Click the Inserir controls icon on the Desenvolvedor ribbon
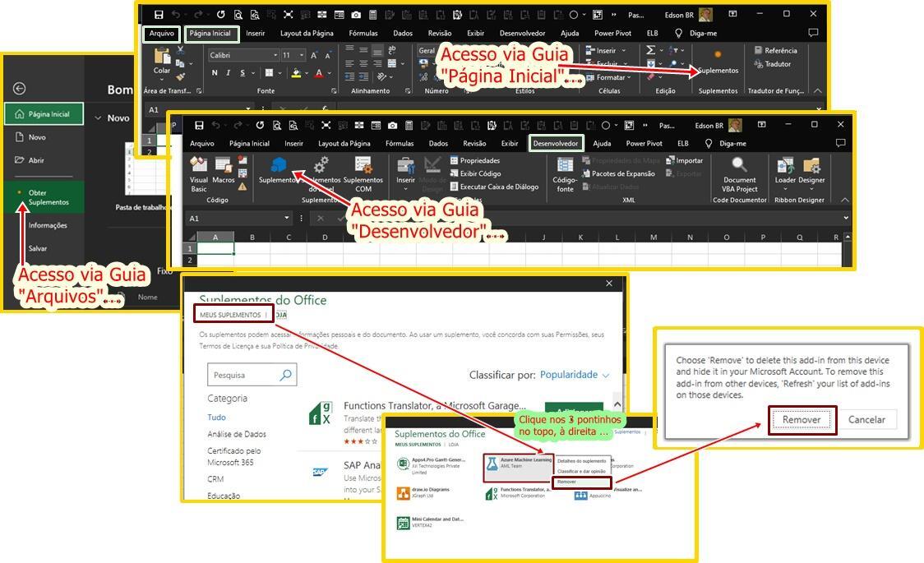This screenshot has width=924, height=563. click(405, 165)
